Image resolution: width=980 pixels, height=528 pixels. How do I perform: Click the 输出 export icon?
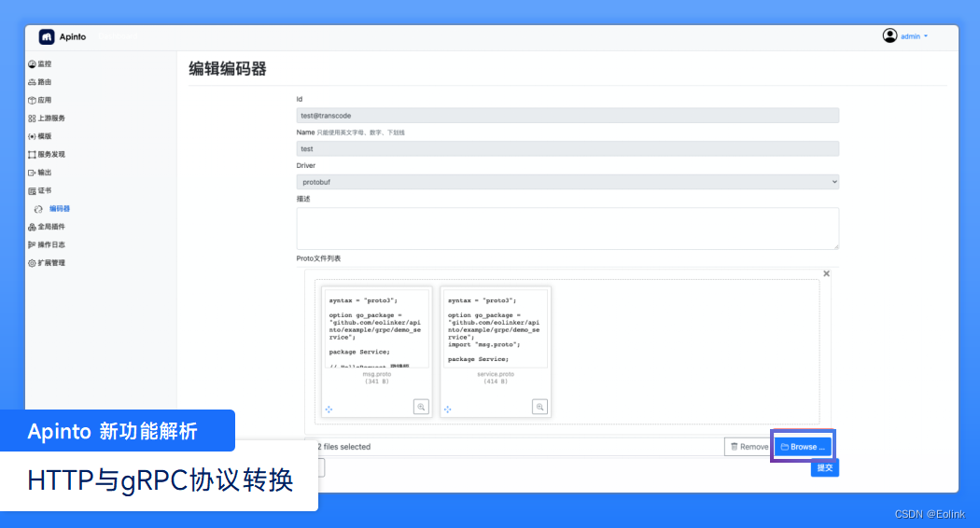point(32,174)
